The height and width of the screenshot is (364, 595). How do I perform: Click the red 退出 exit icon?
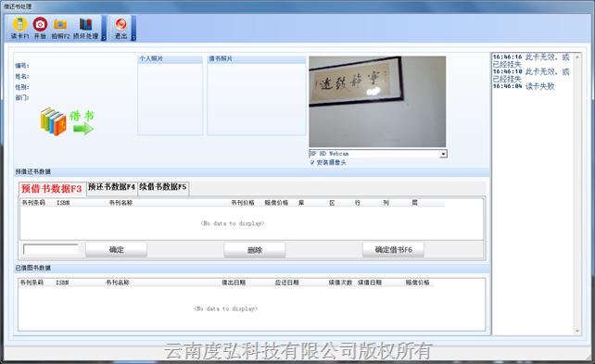point(121,25)
